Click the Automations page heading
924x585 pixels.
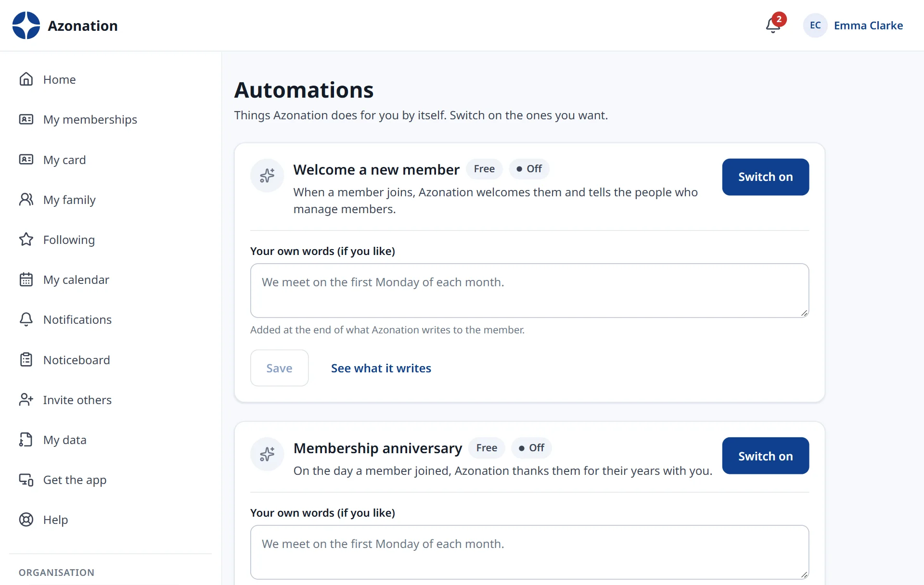tap(304, 90)
